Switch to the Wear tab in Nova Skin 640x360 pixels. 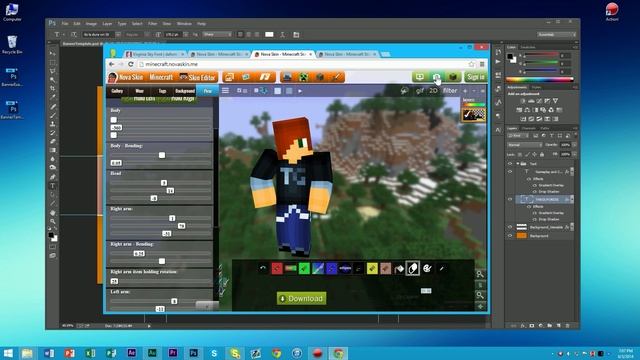140,91
